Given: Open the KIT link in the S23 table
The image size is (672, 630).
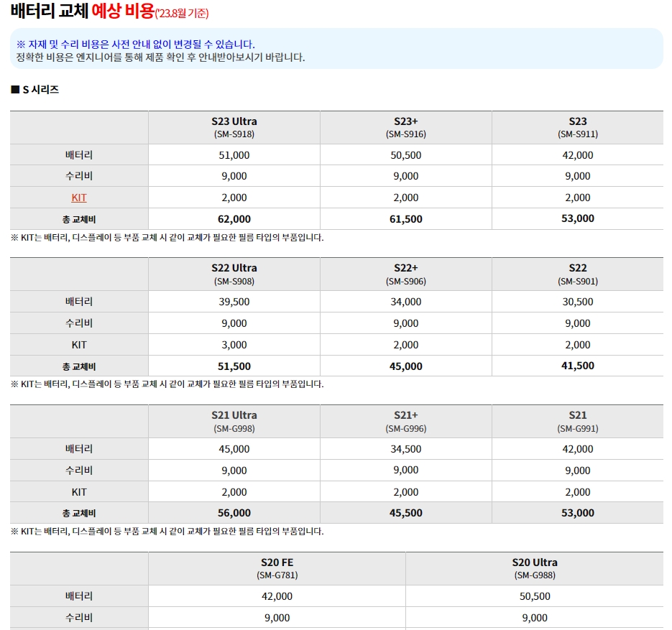Looking at the screenshot, I should tap(79, 197).
